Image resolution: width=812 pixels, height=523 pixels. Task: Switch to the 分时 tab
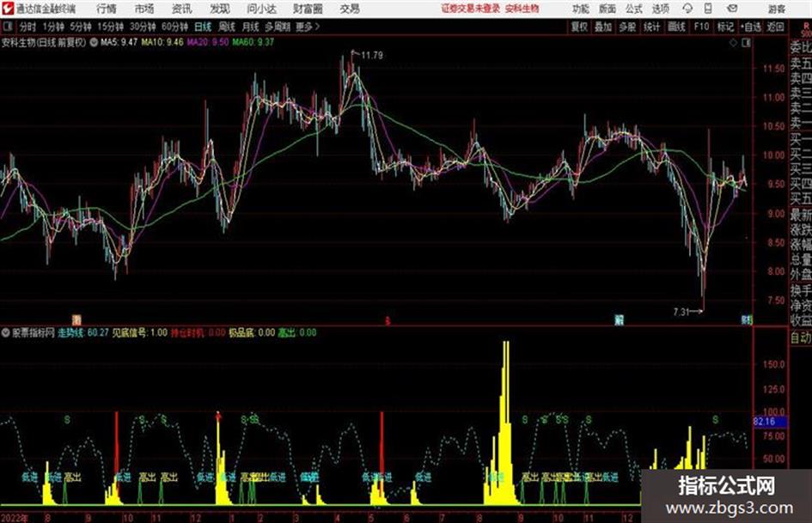(27, 27)
